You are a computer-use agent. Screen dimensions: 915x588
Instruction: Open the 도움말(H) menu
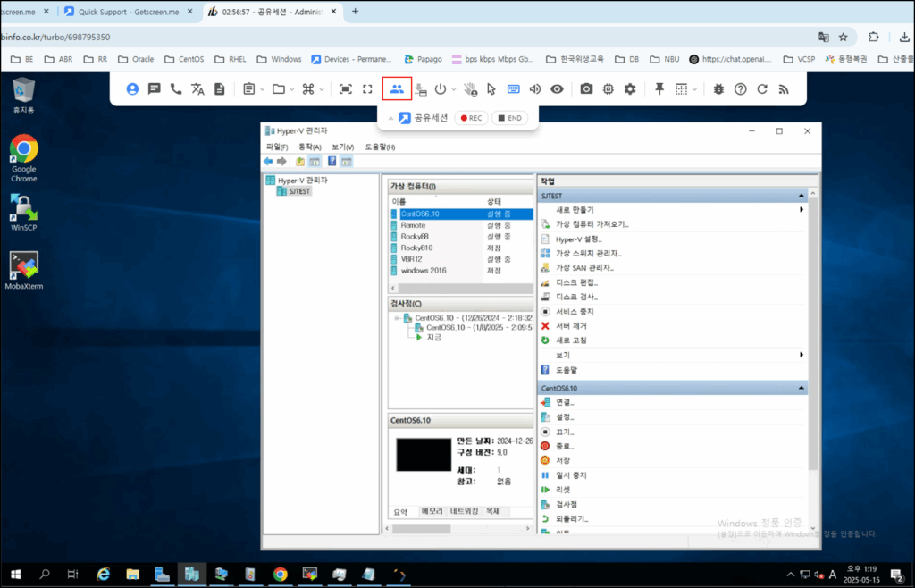380,147
